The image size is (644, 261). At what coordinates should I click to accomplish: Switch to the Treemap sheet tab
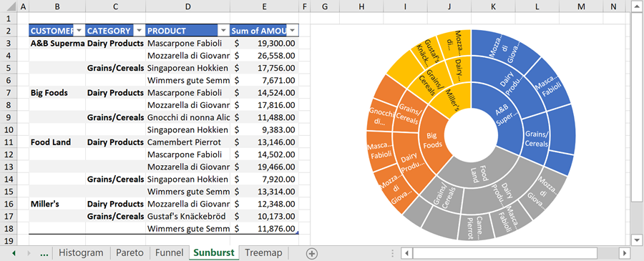point(263,253)
